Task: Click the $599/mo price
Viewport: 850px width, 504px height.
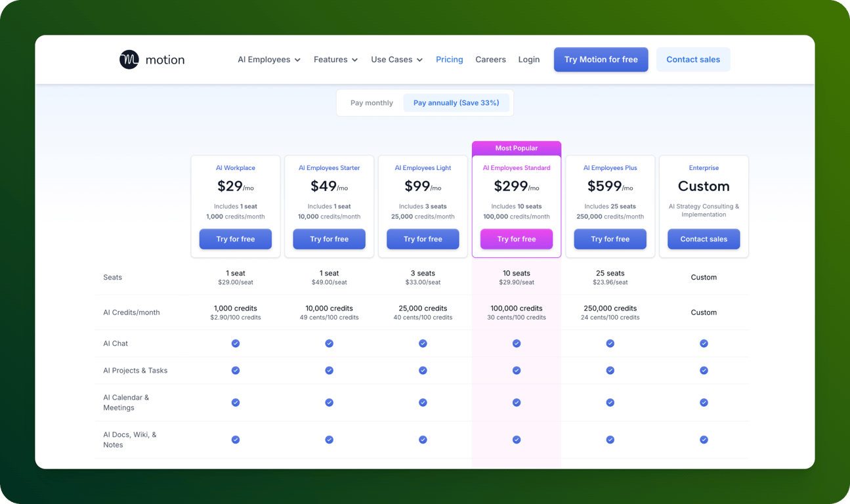Action: (x=610, y=186)
